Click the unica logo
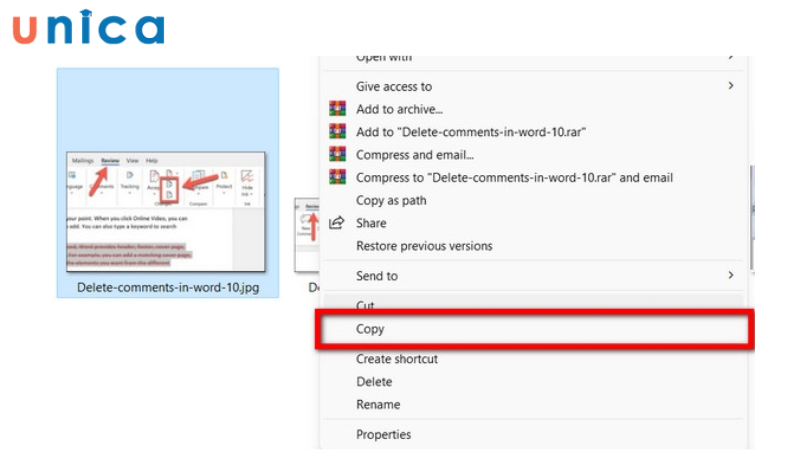Viewport: 800px width, 450px height. (89, 27)
